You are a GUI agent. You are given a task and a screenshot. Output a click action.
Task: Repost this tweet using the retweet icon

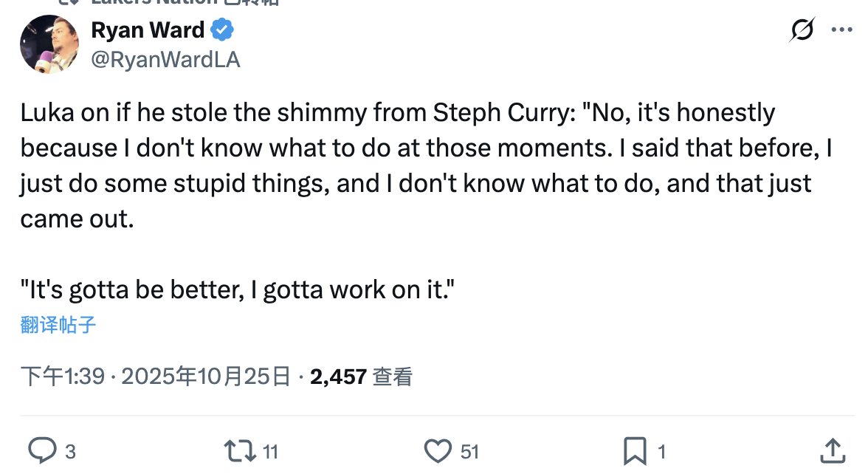239,450
